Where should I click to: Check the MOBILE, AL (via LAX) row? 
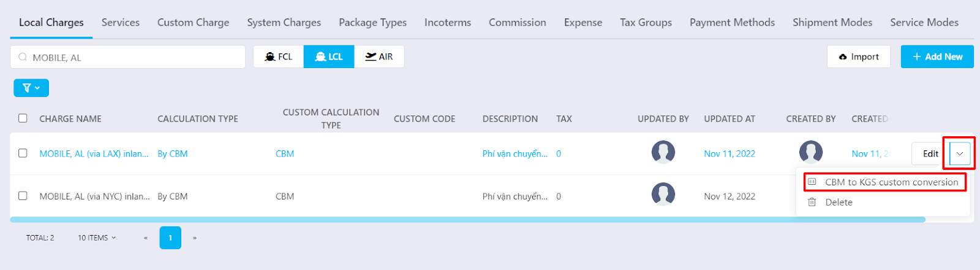[23, 153]
